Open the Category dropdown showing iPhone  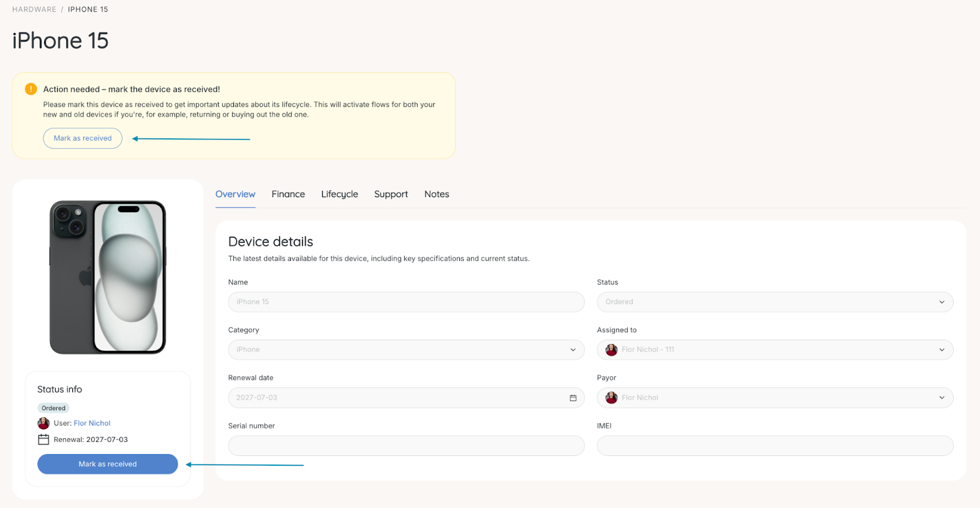406,349
